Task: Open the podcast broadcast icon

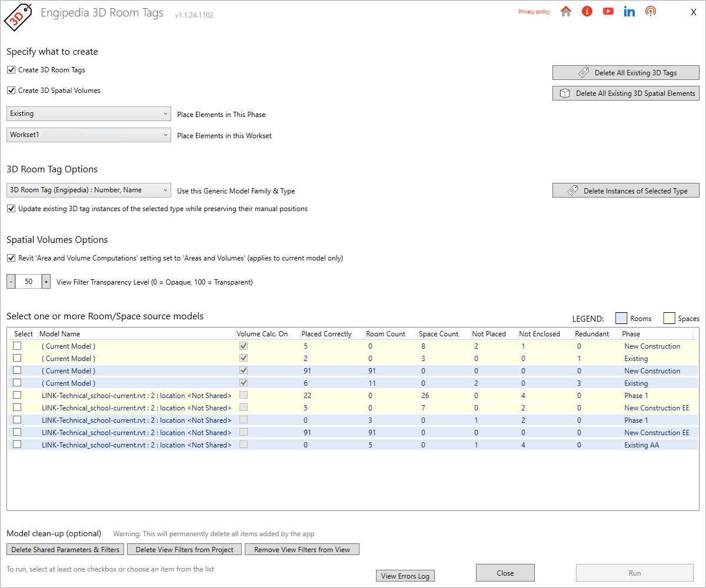Action: [x=651, y=11]
